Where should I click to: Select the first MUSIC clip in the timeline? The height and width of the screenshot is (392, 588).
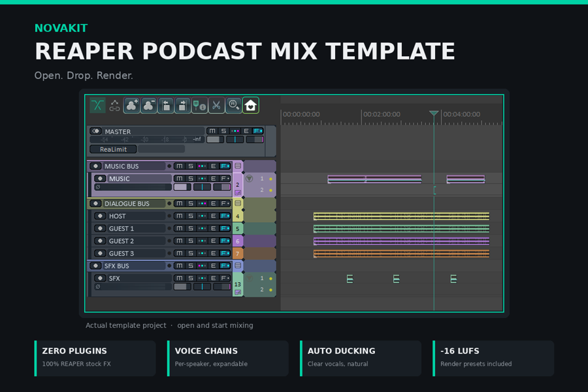374,179
